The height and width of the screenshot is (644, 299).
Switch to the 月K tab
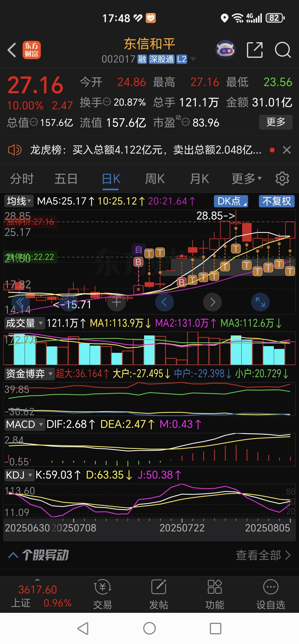pos(200,179)
